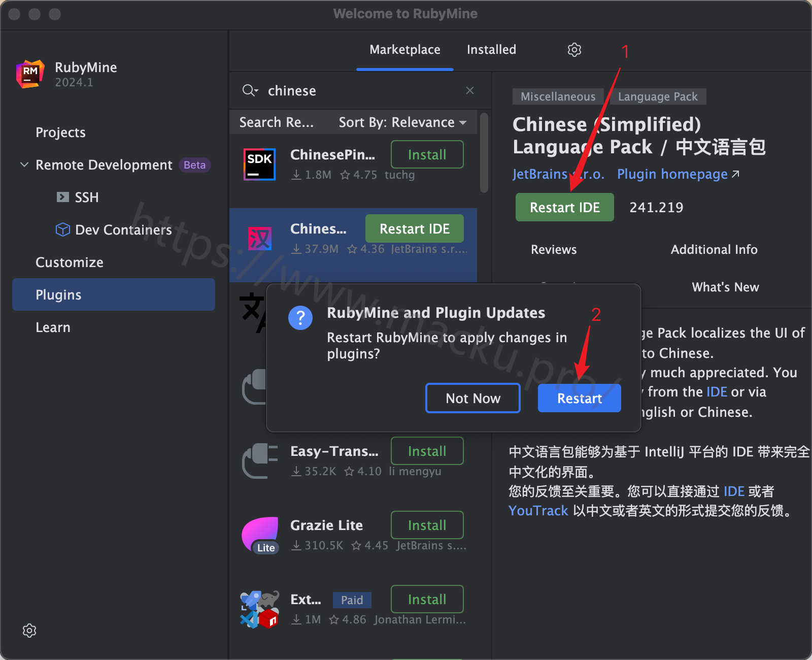Image resolution: width=812 pixels, height=660 pixels.
Task: Click the Search Re... header label
Action: point(277,122)
